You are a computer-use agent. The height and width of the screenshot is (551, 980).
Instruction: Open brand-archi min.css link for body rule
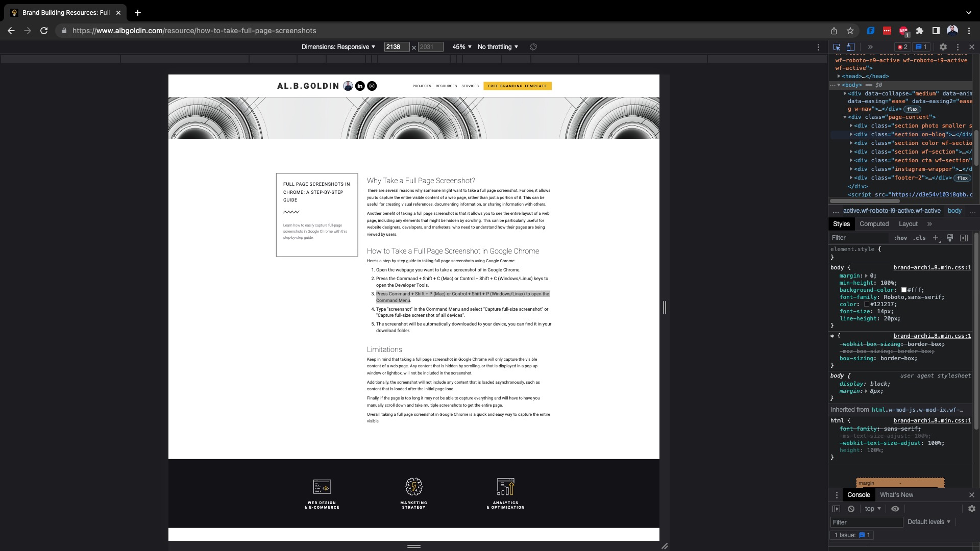[x=932, y=267]
